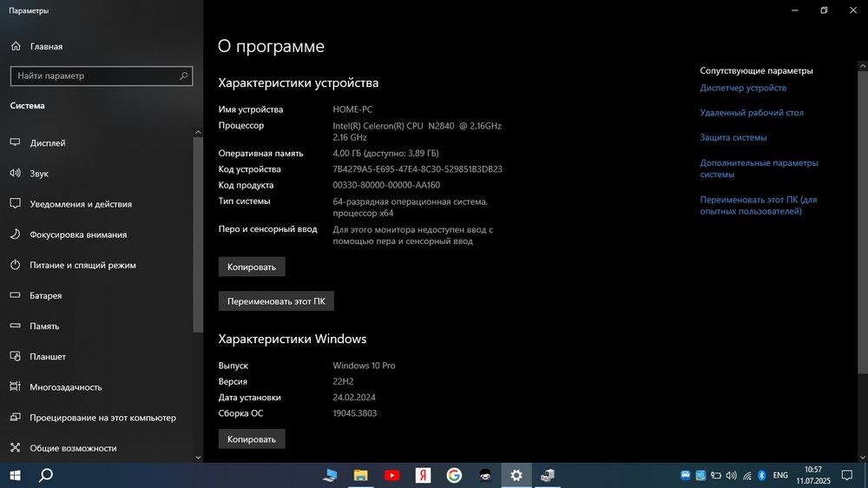This screenshot has width=868, height=488.
Task: Click Копировать under Windows specifications
Action: point(252,439)
